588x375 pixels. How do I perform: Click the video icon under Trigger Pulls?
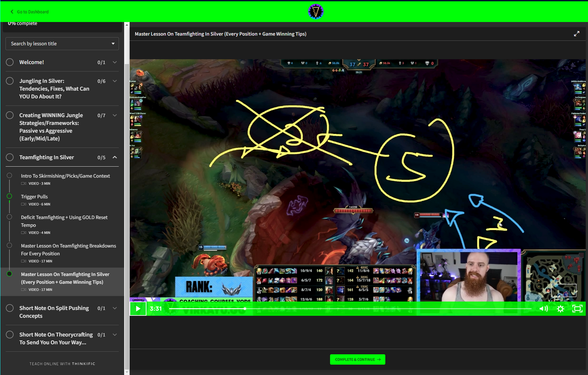tap(24, 204)
